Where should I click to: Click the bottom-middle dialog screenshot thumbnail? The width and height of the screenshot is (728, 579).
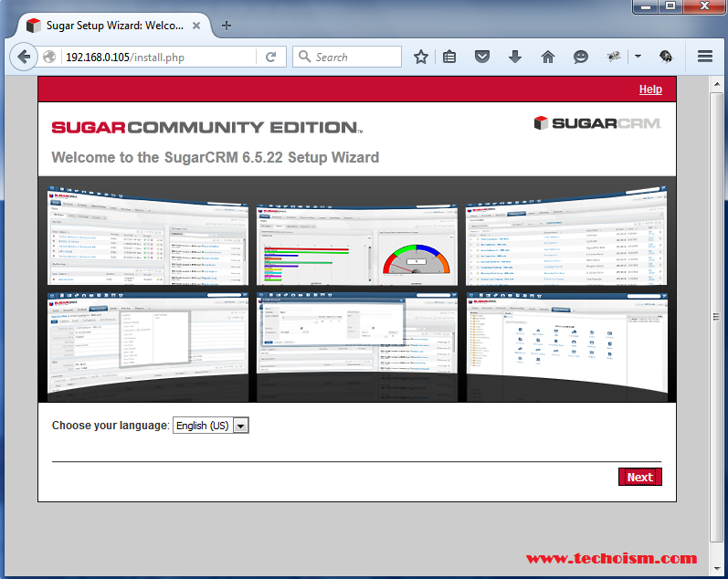pos(356,346)
